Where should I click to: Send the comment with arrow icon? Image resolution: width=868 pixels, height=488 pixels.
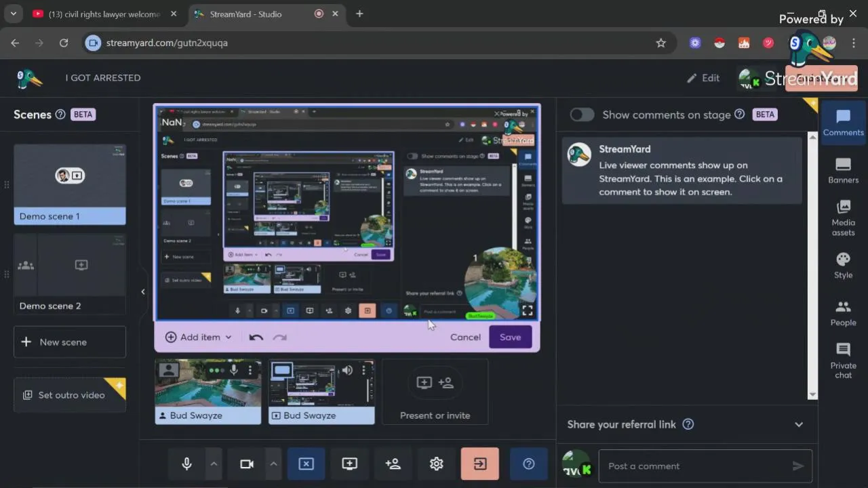798,466
